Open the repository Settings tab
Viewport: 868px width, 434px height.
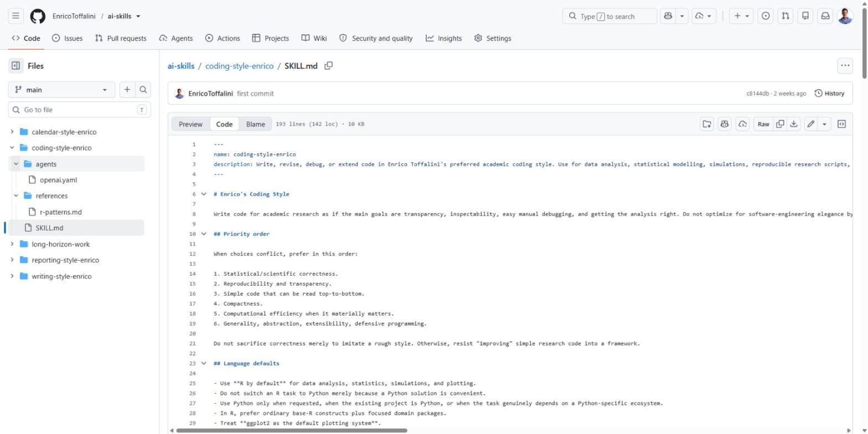[493, 38]
